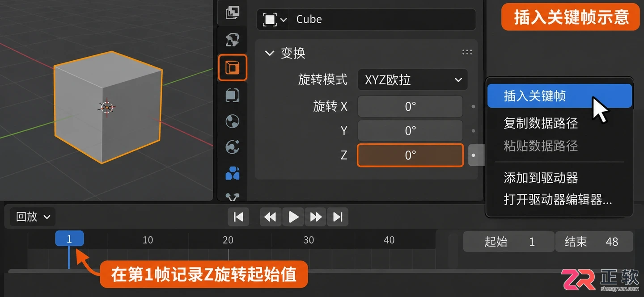The height and width of the screenshot is (297, 644).
Task: Click the rotation Y value field
Action: point(410,131)
